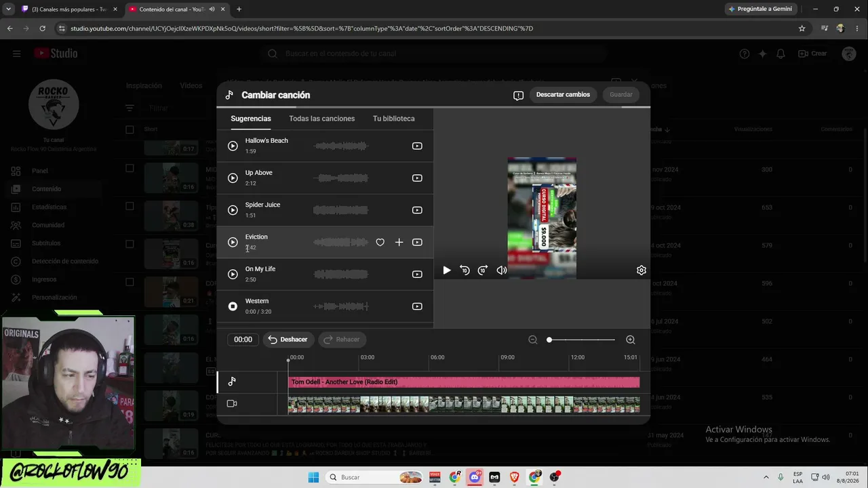Go back in the browser
This screenshot has height=488, width=868.
pos(10,28)
